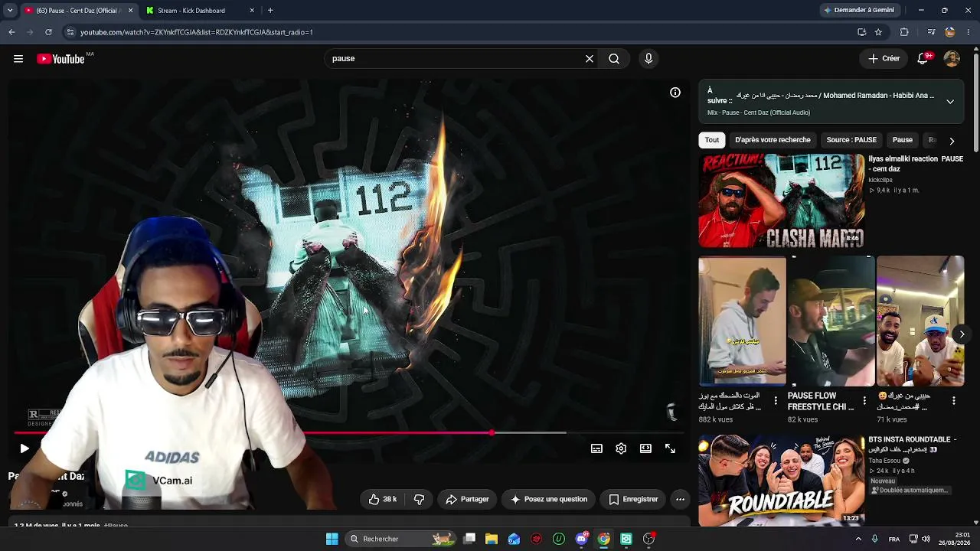Open the Shorts thumbnail with 71 k vues
Viewport: 980px width, 551px height.
pos(920,321)
